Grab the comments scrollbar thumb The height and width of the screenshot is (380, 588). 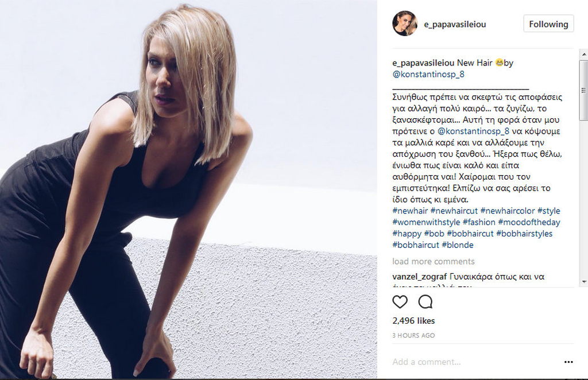pyautogui.click(x=584, y=90)
